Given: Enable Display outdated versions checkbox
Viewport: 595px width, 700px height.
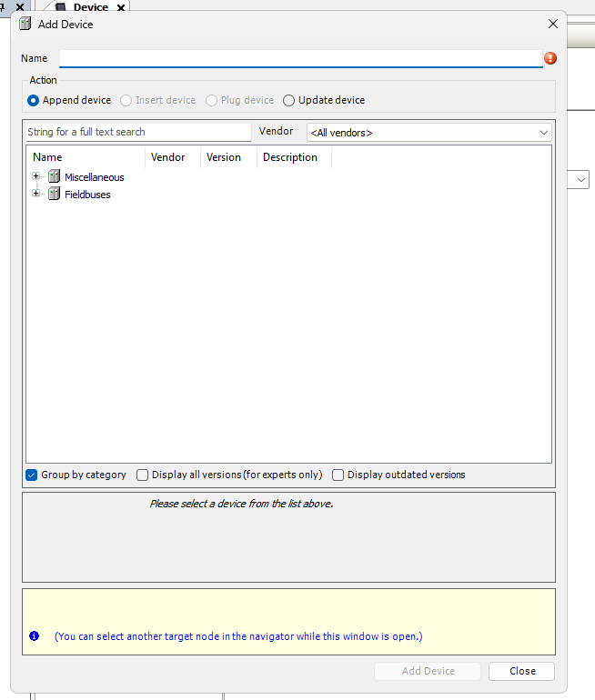Looking at the screenshot, I should 338,475.
